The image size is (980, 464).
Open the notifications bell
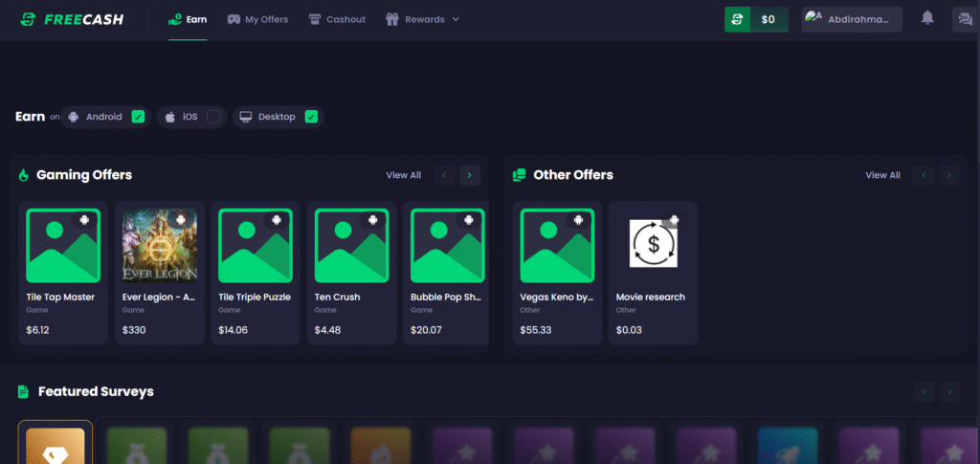(x=927, y=19)
